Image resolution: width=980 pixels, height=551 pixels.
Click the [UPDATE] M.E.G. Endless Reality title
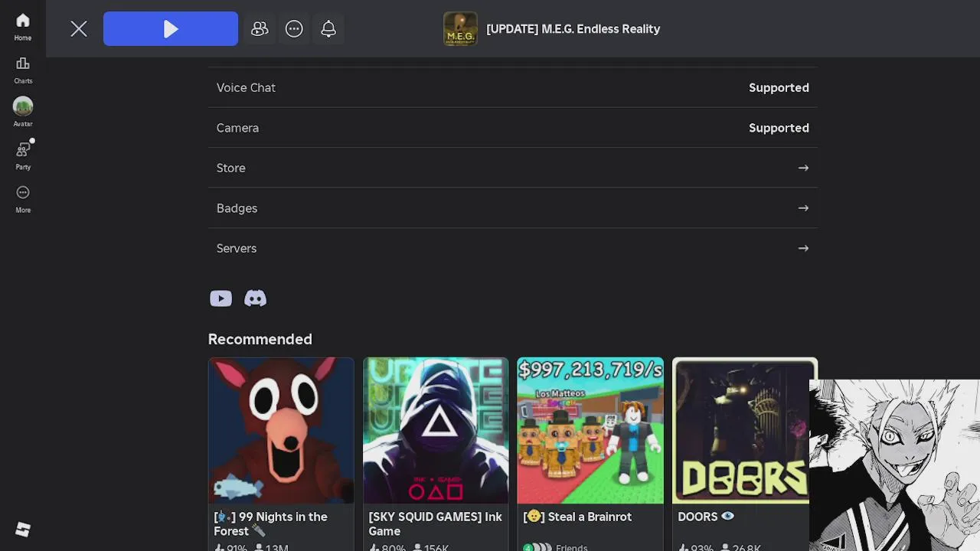pyautogui.click(x=573, y=29)
